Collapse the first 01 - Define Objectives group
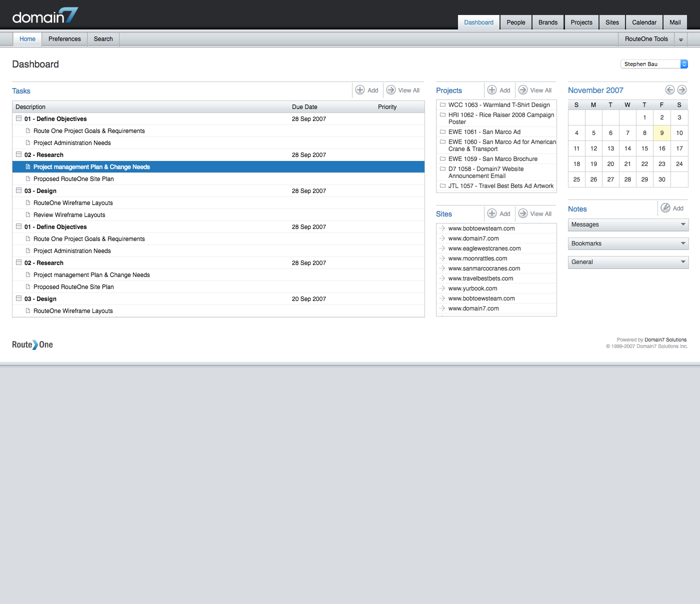700x604 pixels. click(19, 119)
